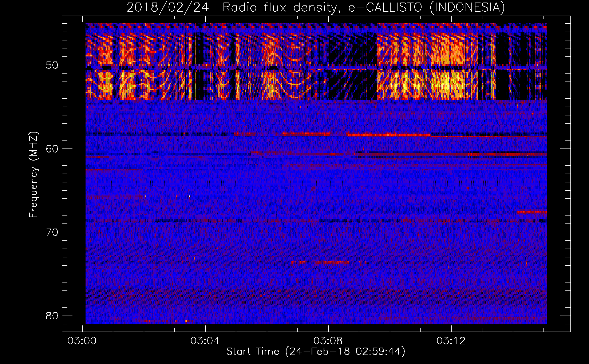Click the 'Frequency (MHZ)' axis label
Image resolution: width=589 pixels, height=364 pixels.
click(x=33, y=175)
